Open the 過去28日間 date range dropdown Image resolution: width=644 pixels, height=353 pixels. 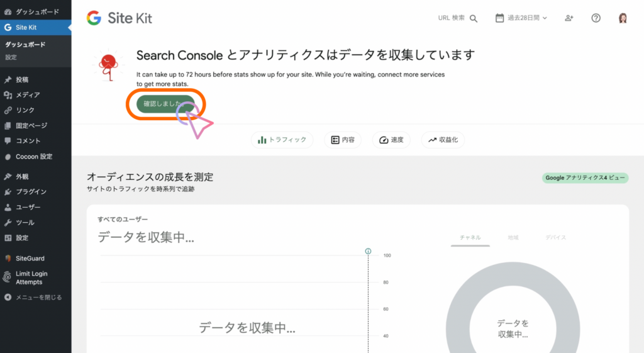point(521,18)
